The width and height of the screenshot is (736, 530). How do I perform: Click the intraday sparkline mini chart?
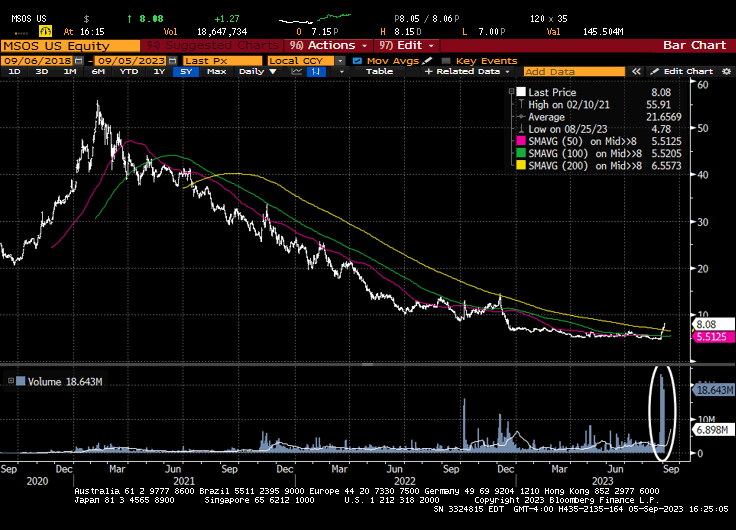[315, 19]
